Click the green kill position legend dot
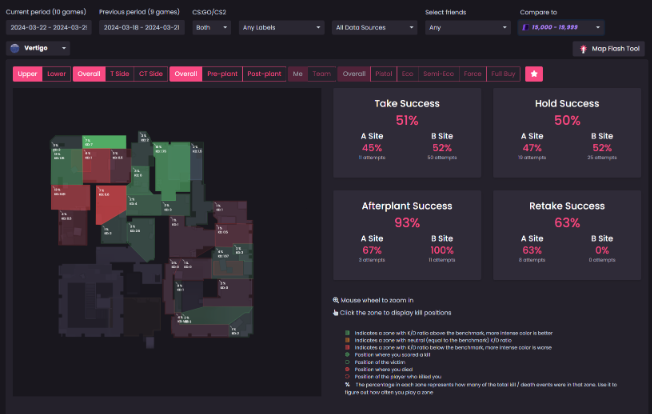The image size is (652, 414). (x=347, y=355)
